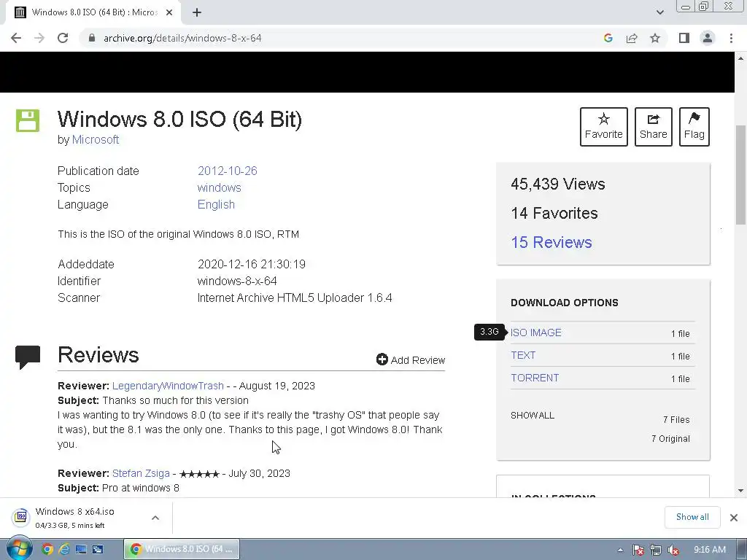Click the 9:16 AM clock
Image resolution: width=747 pixels, height=560 pixels.
[709, 550]
